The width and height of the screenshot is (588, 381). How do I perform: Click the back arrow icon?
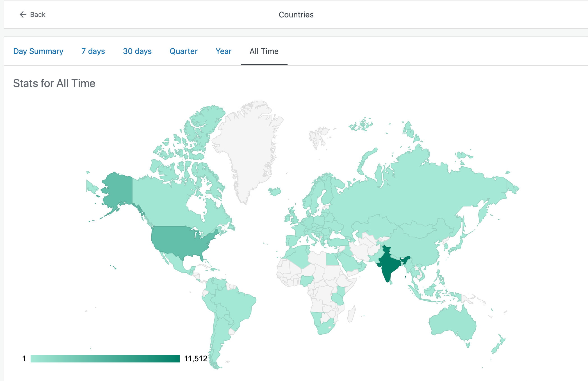[23, 15]
